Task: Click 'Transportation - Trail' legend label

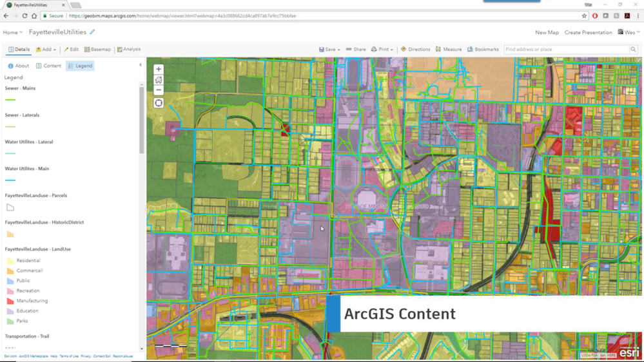Action: coord(26,336)
